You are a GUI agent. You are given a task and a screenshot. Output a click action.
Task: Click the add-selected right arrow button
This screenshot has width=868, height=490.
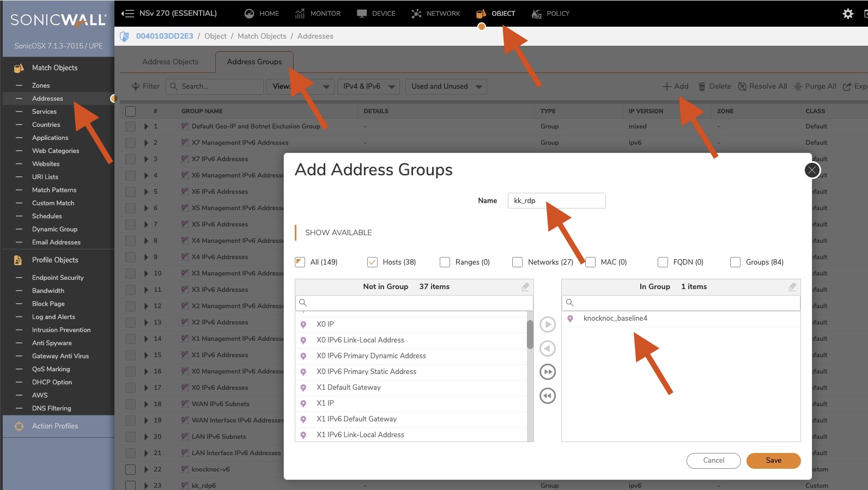click(x=548, y=324)
